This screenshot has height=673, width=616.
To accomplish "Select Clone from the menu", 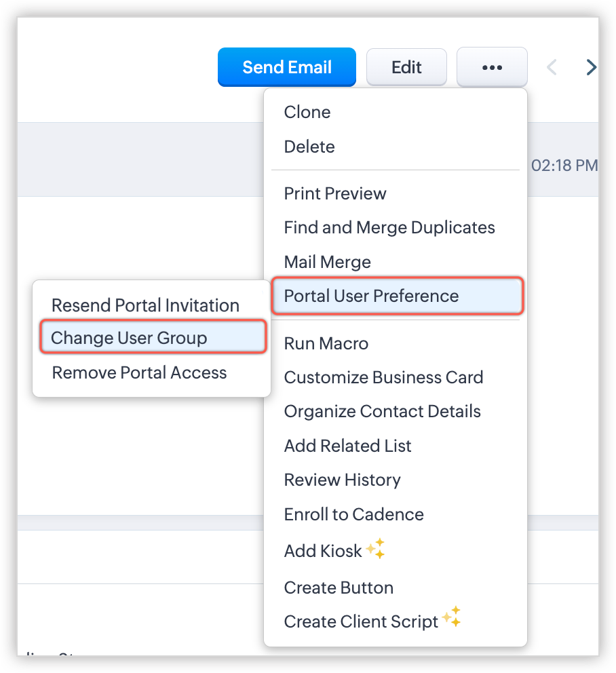I will (307, 112).
